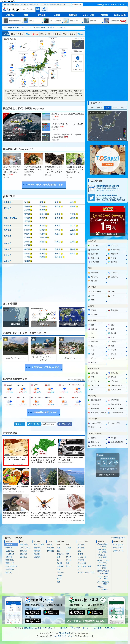The height and width of the screenshot is (644, 130).
Task: Switch to アメダス tab in 天気ガイド
Action: (115, 108)
